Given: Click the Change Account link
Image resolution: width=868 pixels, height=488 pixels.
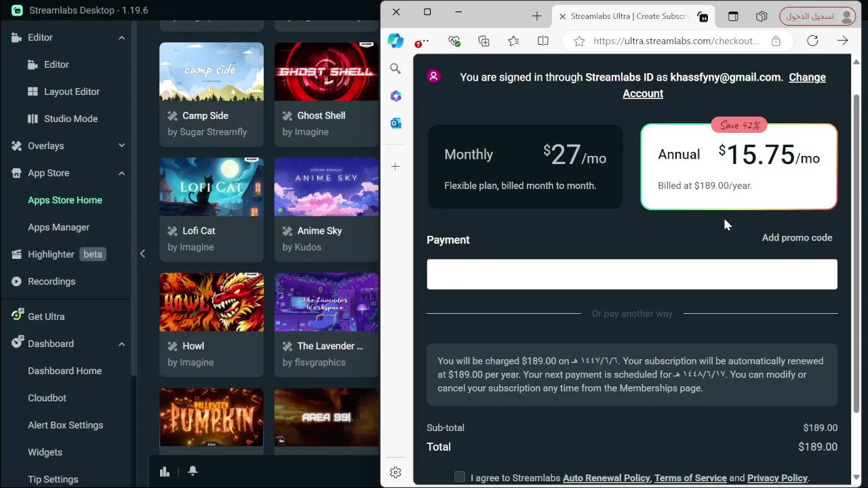Looking at the screenshot, I should pos(724,85).
